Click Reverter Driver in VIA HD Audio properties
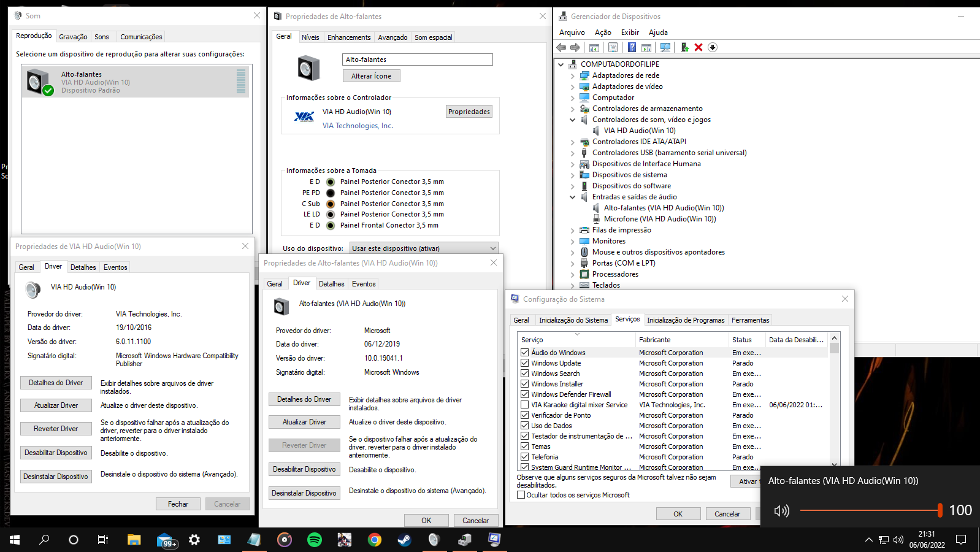980x552 pixels. coord(56,429)
